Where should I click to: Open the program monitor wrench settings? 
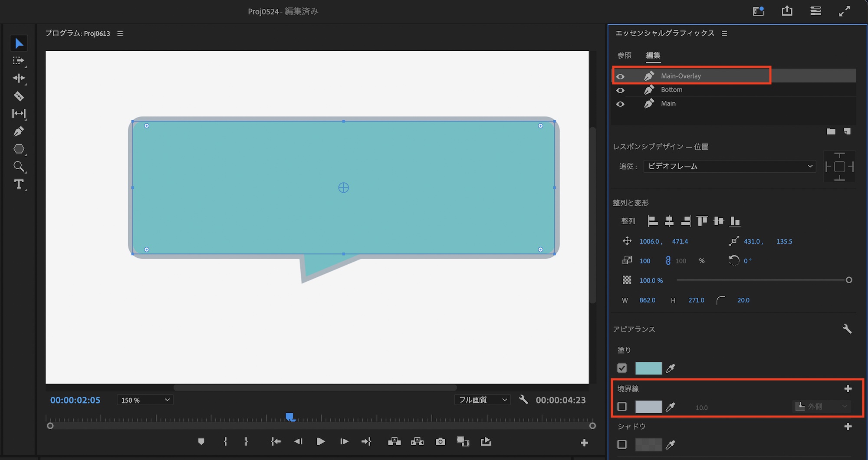tap(523, 400)
